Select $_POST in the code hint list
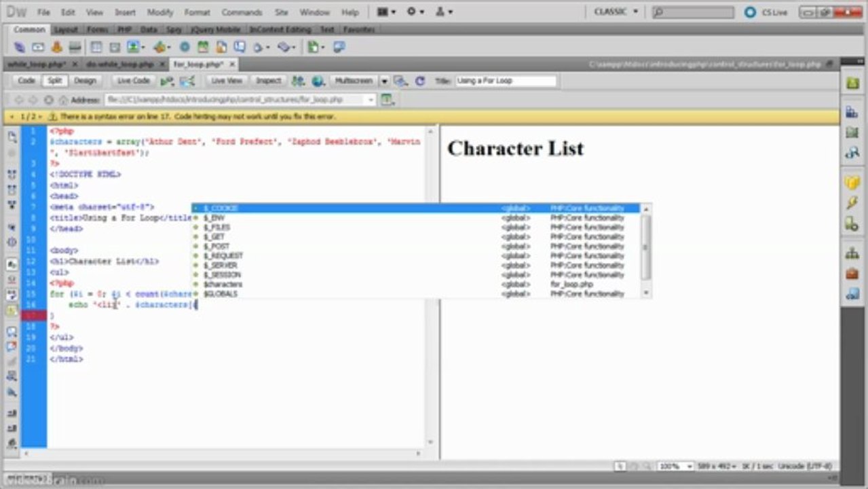 (x=416, y=246)
